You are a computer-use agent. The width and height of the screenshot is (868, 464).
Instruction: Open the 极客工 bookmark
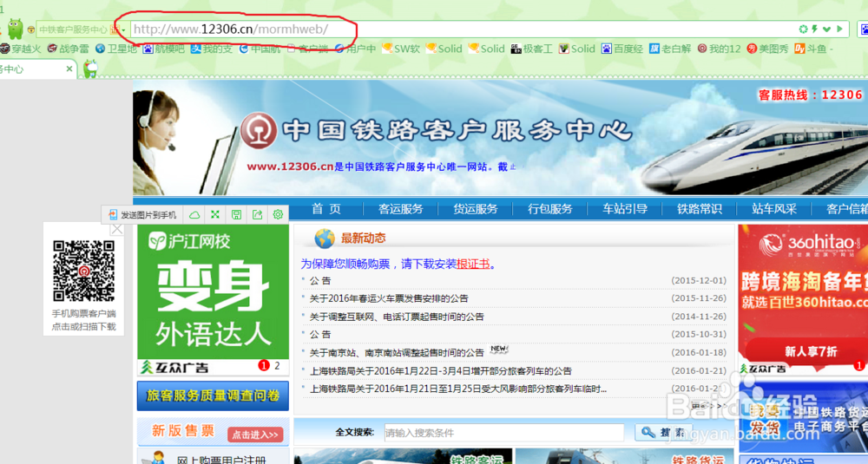pyautogui.click(x=532, y=49)
